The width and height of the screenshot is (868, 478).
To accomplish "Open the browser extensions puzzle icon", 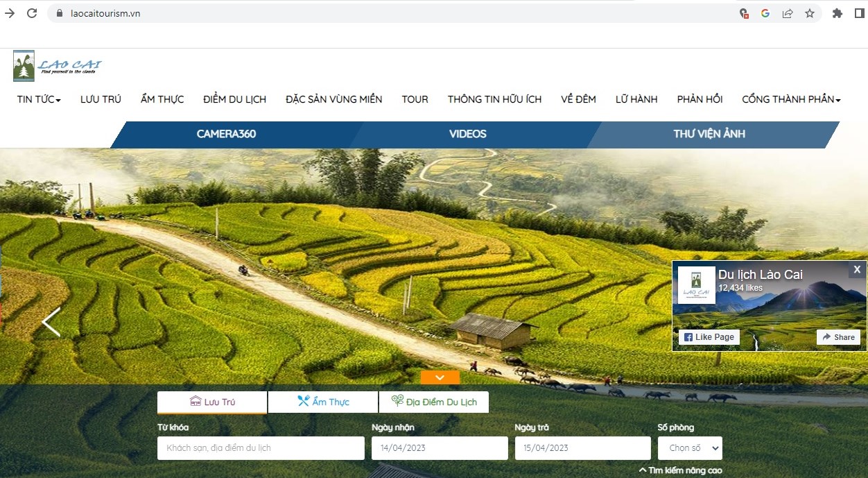I will [837, 12].
